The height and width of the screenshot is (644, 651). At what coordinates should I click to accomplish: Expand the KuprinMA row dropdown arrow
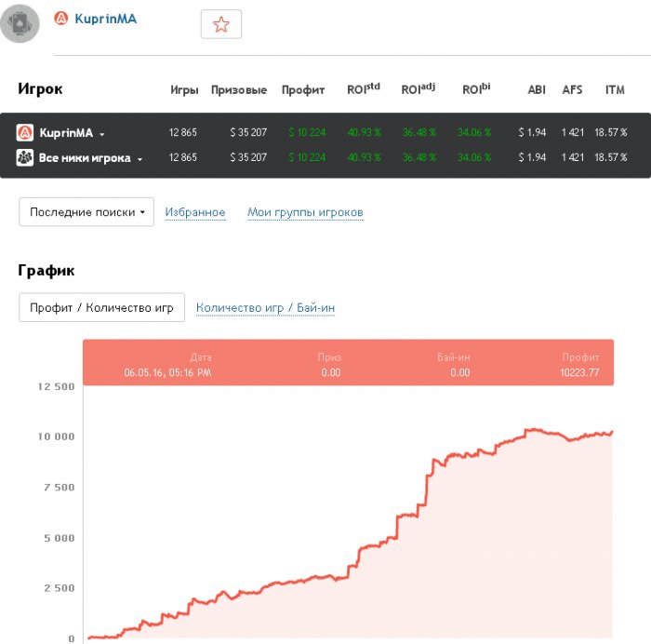click(101, 134)
